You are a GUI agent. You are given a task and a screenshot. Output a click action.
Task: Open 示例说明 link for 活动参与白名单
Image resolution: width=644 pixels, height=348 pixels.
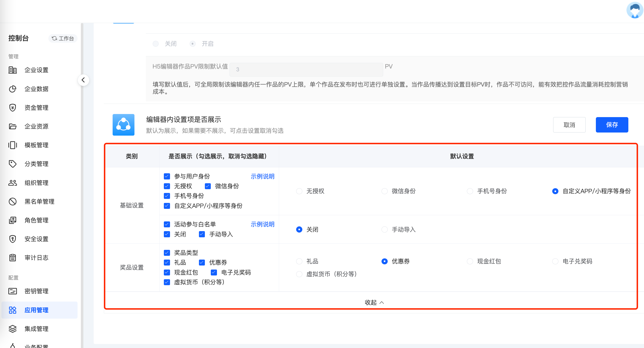(262, 224)
